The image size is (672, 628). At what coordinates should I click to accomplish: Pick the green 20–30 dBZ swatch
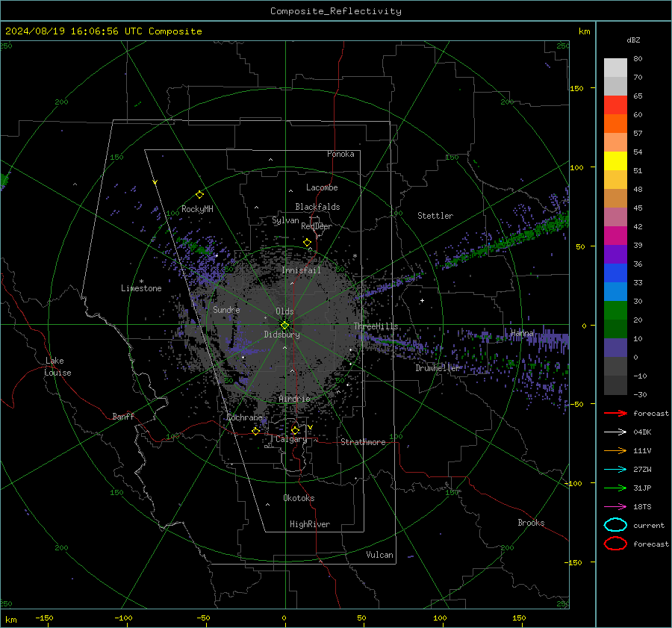(x=615, y=310)
